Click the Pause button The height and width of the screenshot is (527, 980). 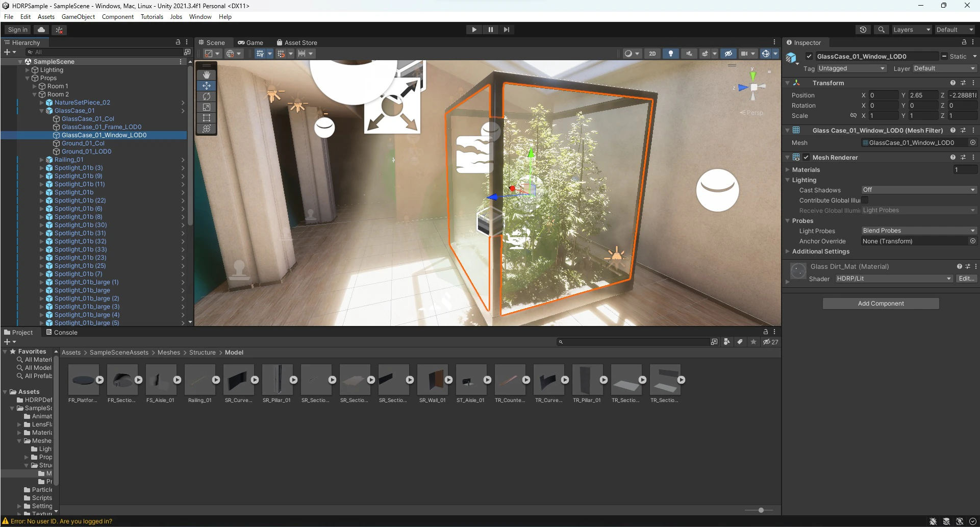tap(490, 30)
